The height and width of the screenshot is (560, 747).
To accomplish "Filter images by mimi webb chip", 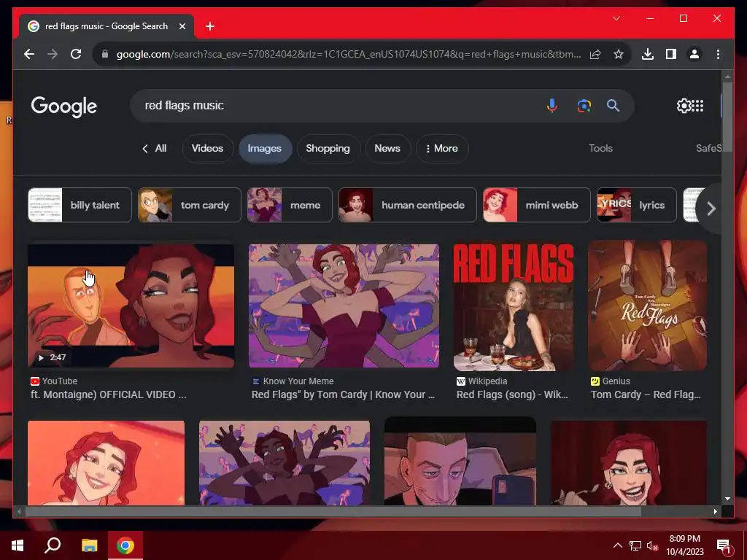I will click(536, 205).
